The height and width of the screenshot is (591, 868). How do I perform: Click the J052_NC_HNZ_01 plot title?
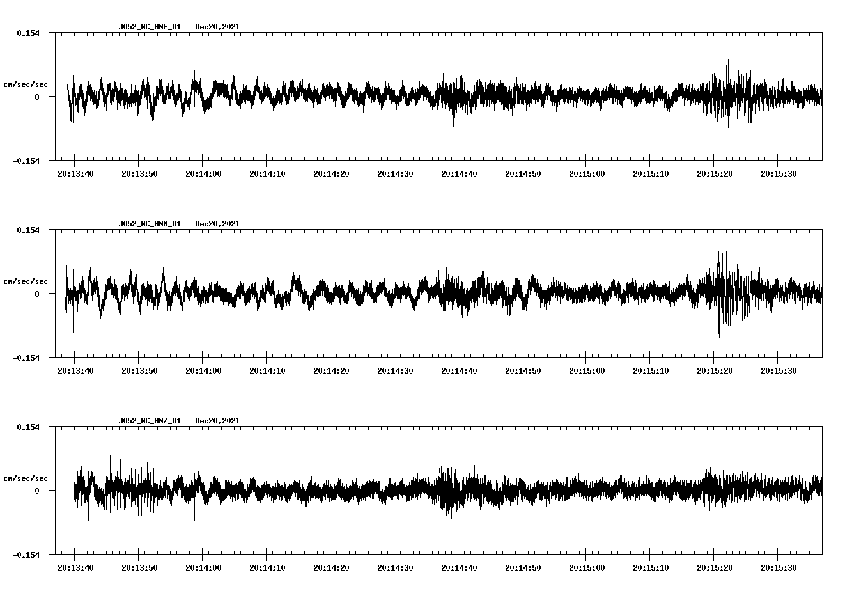(x=150, y=421)
